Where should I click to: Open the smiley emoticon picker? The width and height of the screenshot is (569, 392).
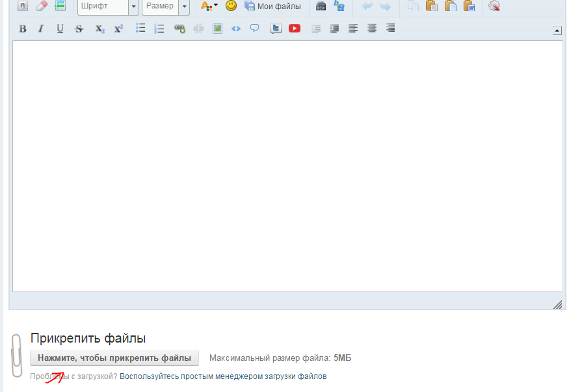point(231,6)
